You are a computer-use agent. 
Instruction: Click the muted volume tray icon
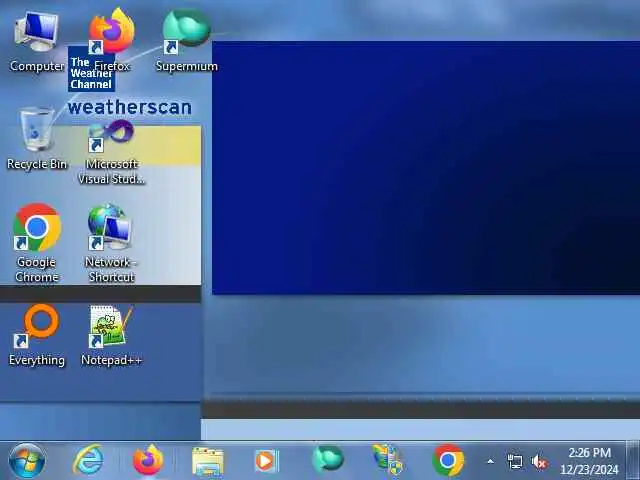[539, 462]
